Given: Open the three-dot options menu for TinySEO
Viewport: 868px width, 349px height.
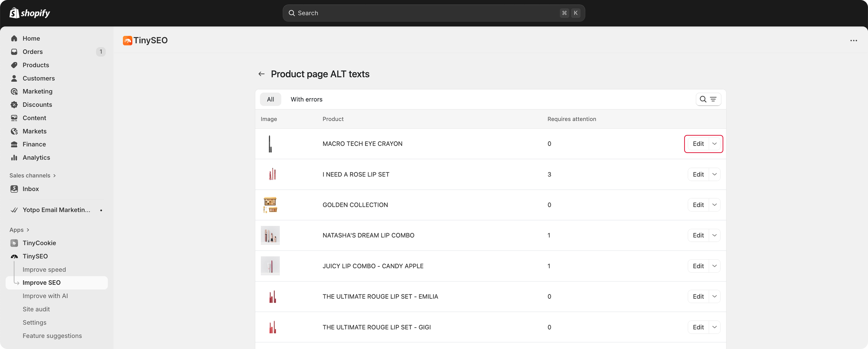Looking at the screenshot, I should click(x=854, y=40).
